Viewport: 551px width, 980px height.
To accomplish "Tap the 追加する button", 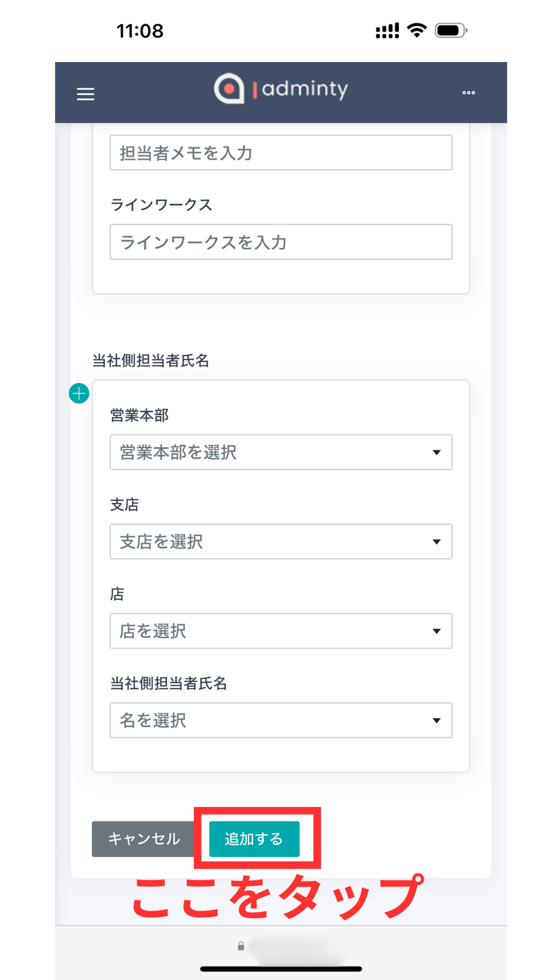I will click(254, 839).
